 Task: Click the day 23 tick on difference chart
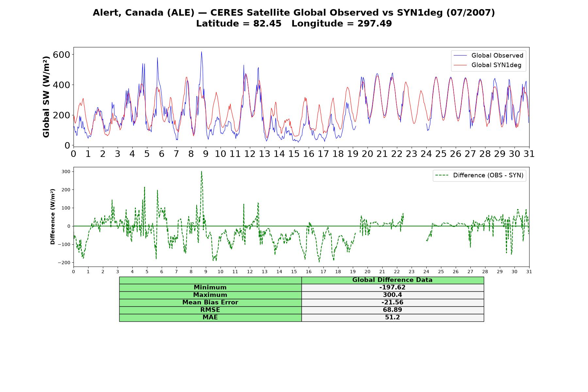[x=412, y=272]
